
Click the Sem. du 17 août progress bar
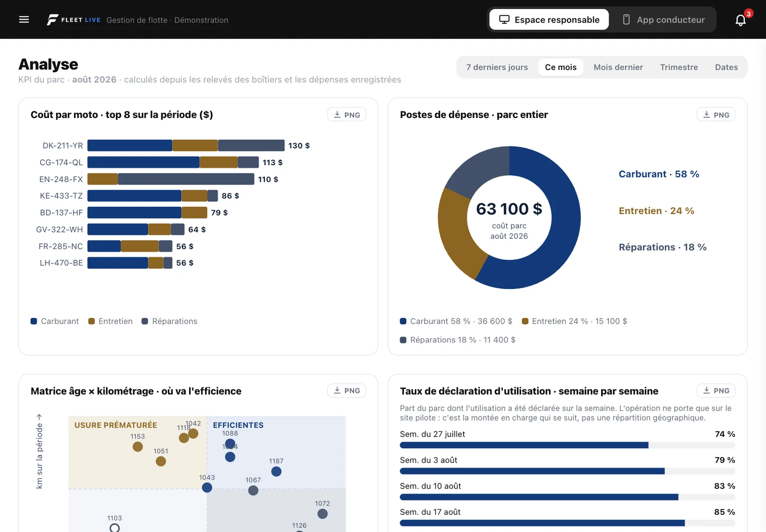(x=567, y=523)
